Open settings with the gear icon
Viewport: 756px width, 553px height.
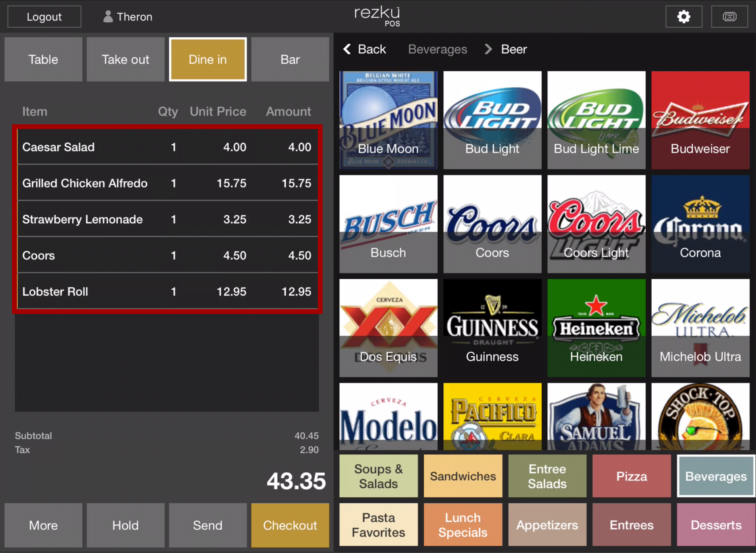click(684, 16)
